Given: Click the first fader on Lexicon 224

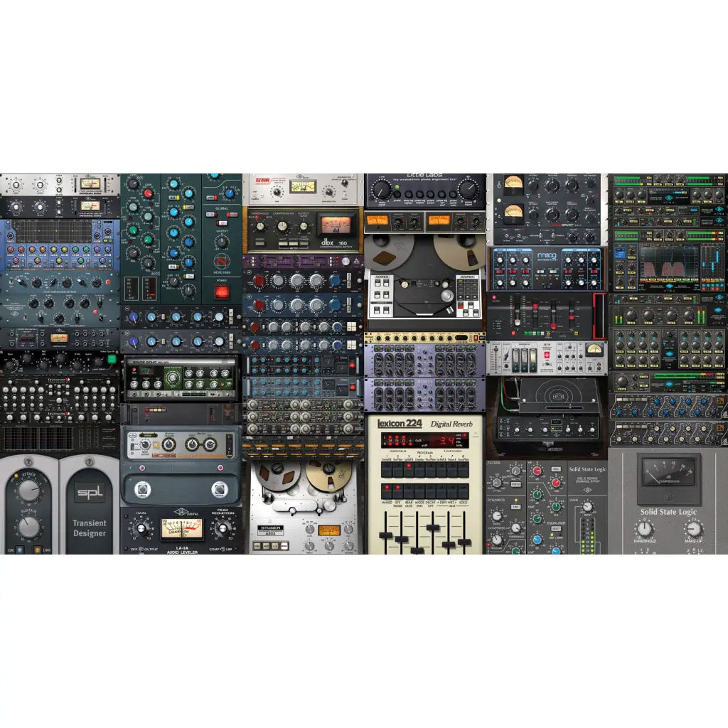Looking at the screenshot, I should tap(386, 535).
